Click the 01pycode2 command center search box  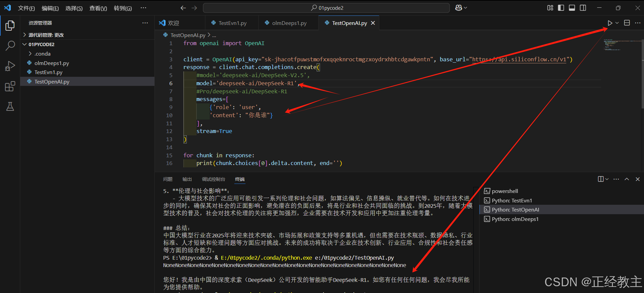tap(326, 8)
